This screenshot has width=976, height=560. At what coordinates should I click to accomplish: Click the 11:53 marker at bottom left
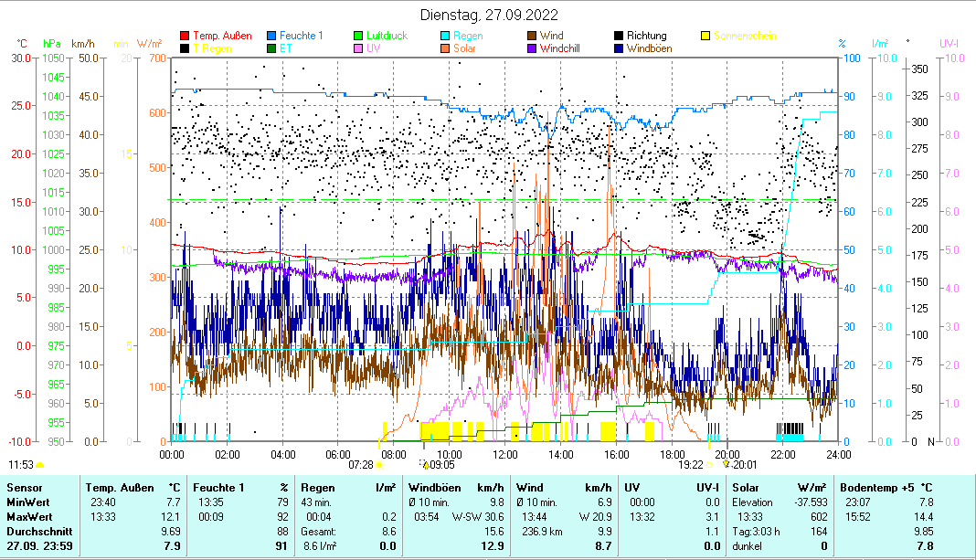[x=20, y=464]
